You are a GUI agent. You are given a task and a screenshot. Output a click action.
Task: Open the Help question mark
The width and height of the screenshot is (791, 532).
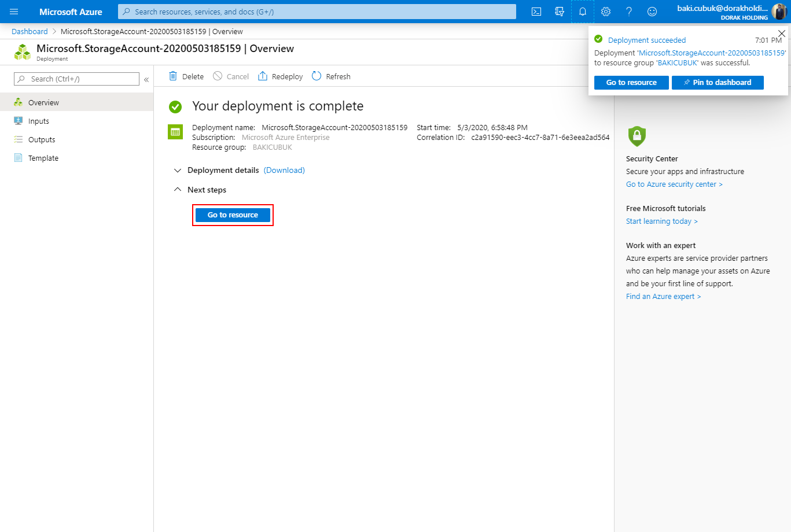(629, 12)
